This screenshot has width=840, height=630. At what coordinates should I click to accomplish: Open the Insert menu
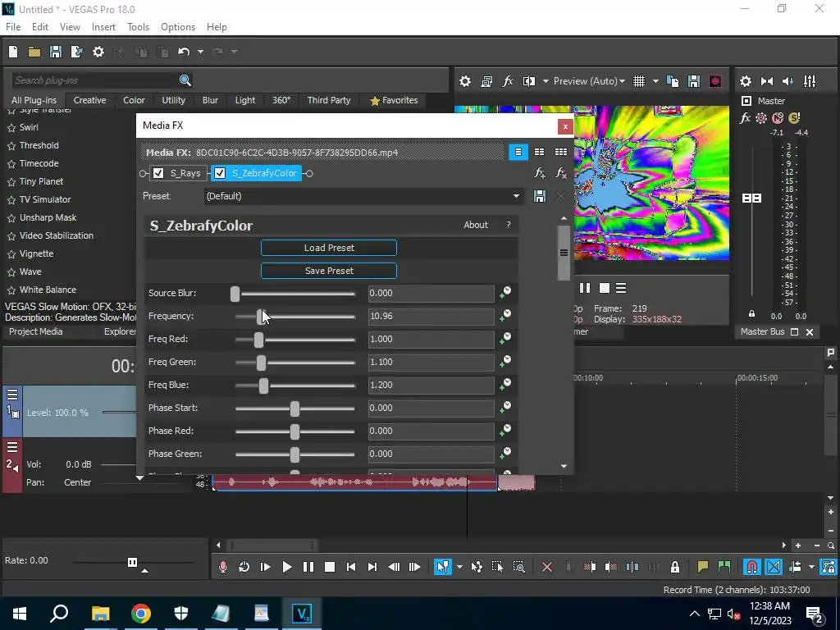103,27
